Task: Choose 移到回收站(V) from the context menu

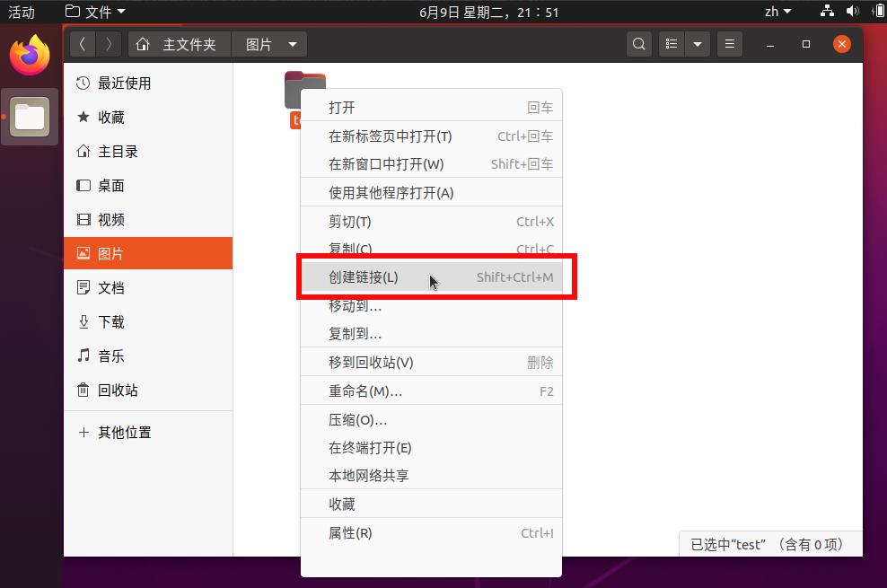Action: click(x=371, y=363)
